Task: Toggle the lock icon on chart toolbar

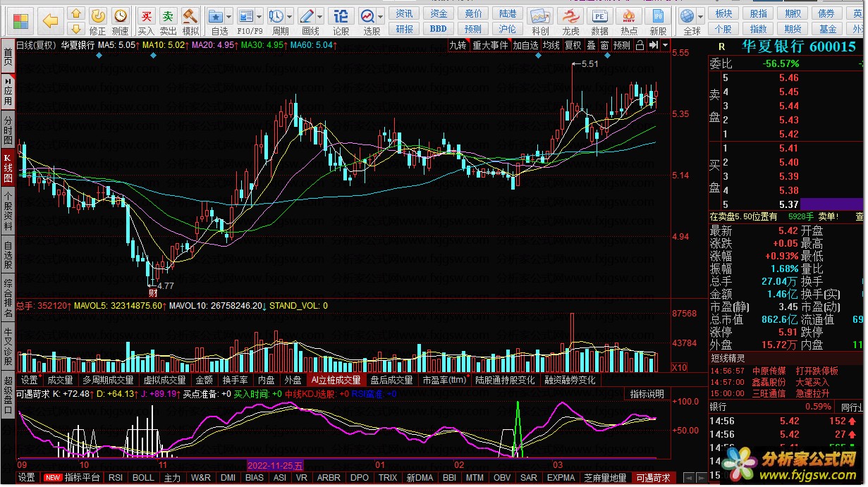Action: click(639, 45)
